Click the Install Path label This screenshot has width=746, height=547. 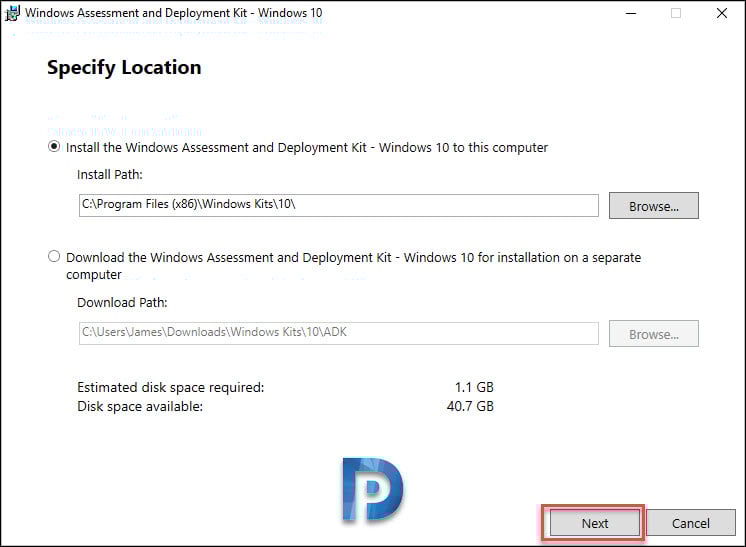tap(110, 175)
